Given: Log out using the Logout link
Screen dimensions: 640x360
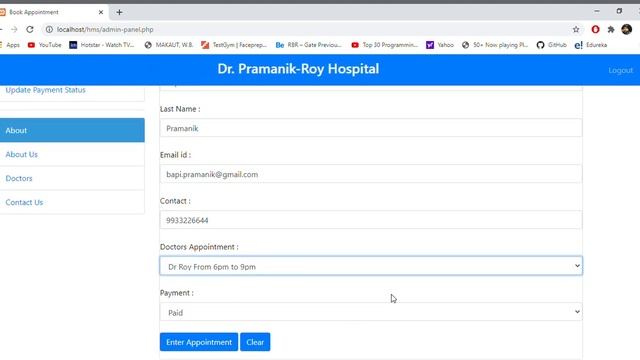Looking at the screenshot, I should (x=620, y=70).
